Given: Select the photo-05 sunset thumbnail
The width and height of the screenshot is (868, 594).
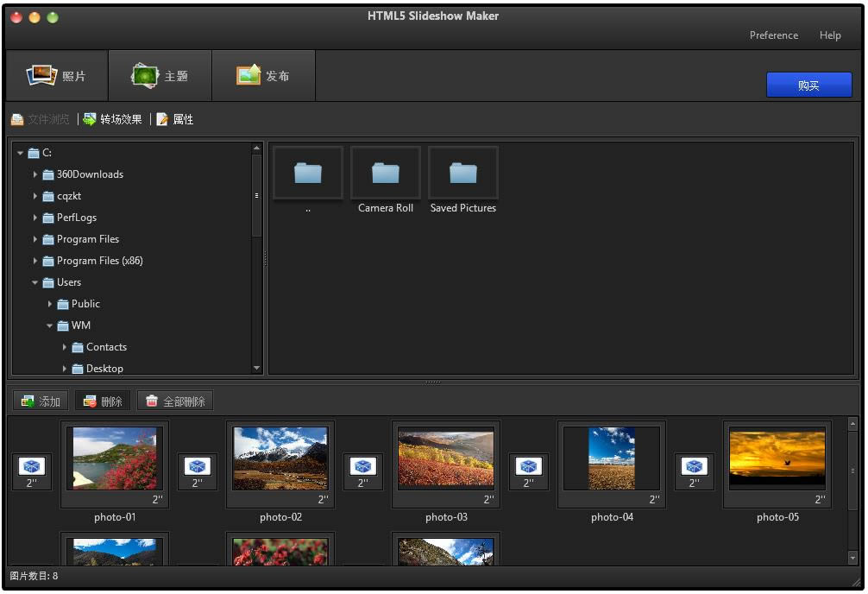Looking at the screenshot, I should (x=777, y=458).
